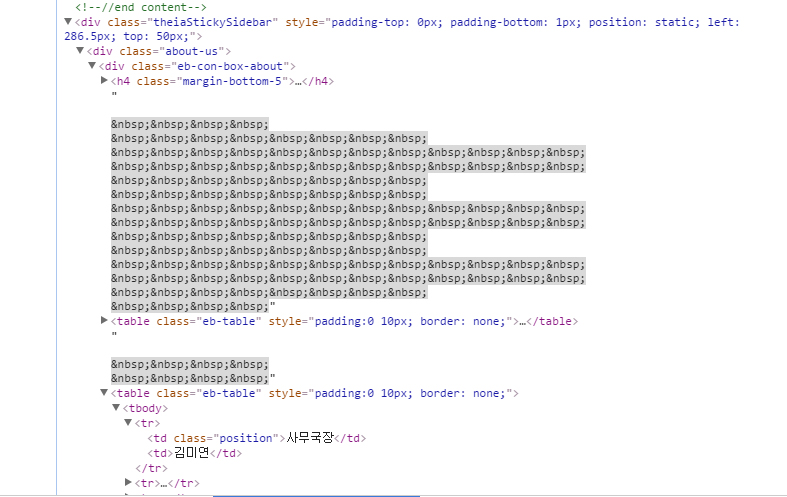Select the td 김미연 line
Screen dimensions: 787x497
tap(194, 453)
